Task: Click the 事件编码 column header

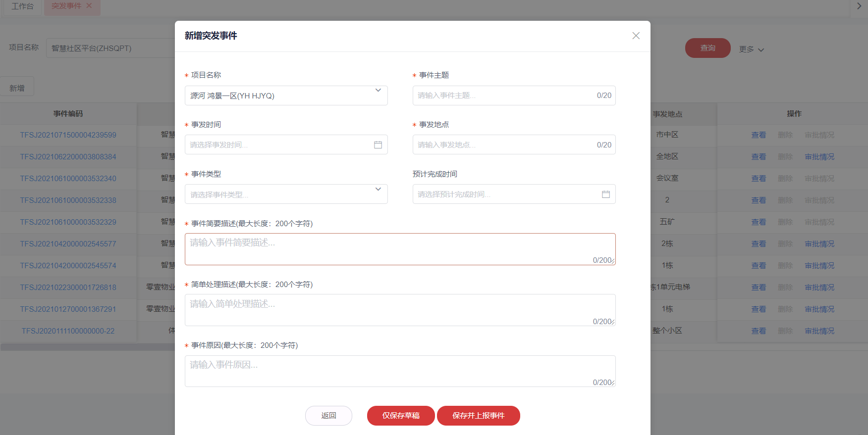Action: point(68,114)
